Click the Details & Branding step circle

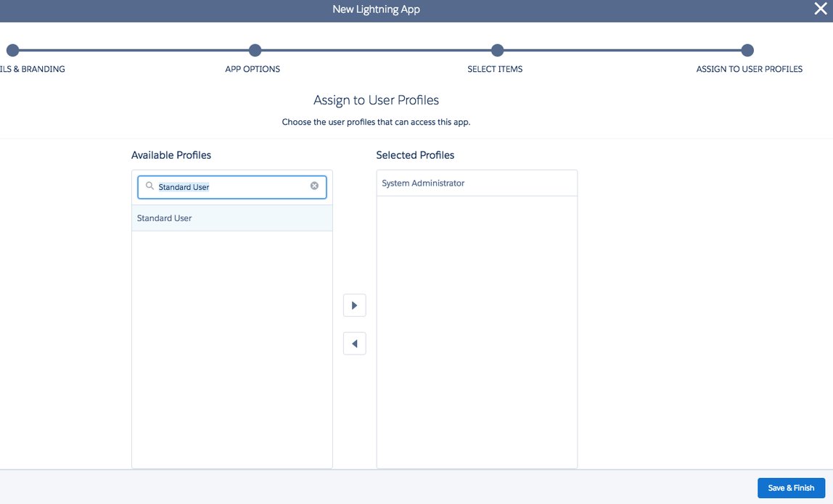[x=12, y=50]
